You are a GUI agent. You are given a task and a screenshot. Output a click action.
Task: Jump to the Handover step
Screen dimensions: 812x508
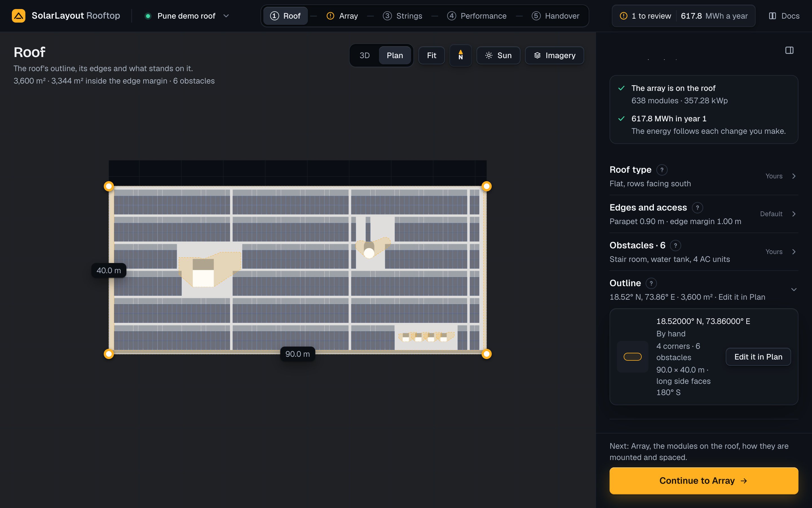pyautogui.click(x=556, y=16)
